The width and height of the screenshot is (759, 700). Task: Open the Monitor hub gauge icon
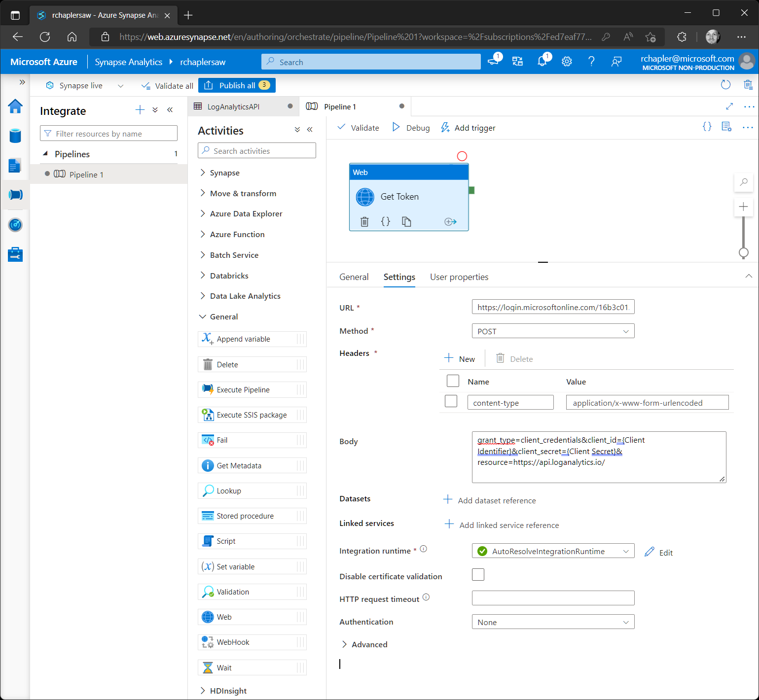click(15, 225)
